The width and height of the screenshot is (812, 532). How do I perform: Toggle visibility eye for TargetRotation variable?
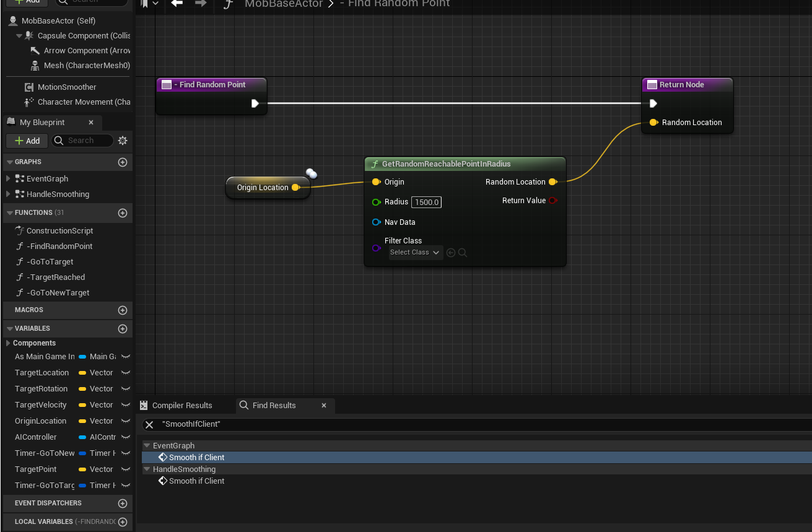point(125,389)
